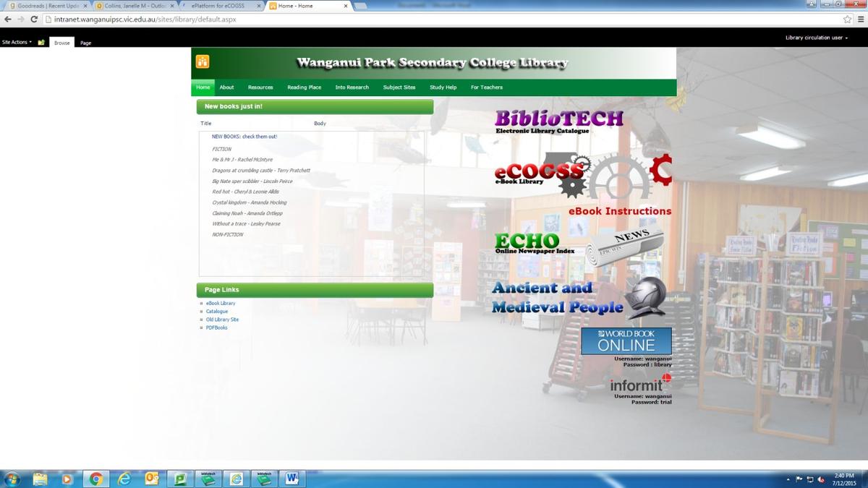868x488 pixels.
Task: Bookmark this page with the star icon
Action: (x=848, y=19)
